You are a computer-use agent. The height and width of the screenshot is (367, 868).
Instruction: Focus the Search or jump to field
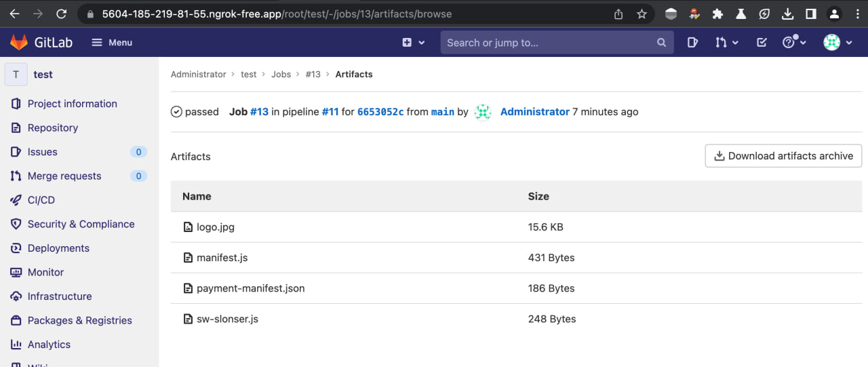pyautogui.click(x=549, y=42)
